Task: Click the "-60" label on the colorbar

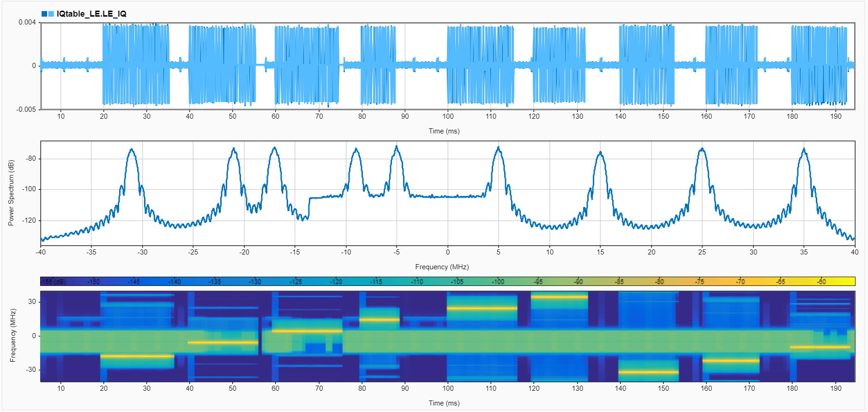Action: 821,281
